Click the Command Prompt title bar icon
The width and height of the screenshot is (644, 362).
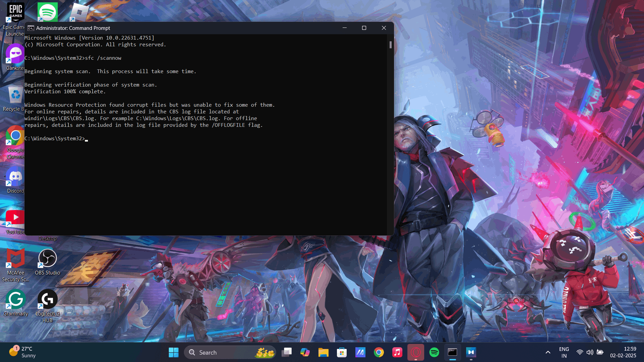coord(31,28)
